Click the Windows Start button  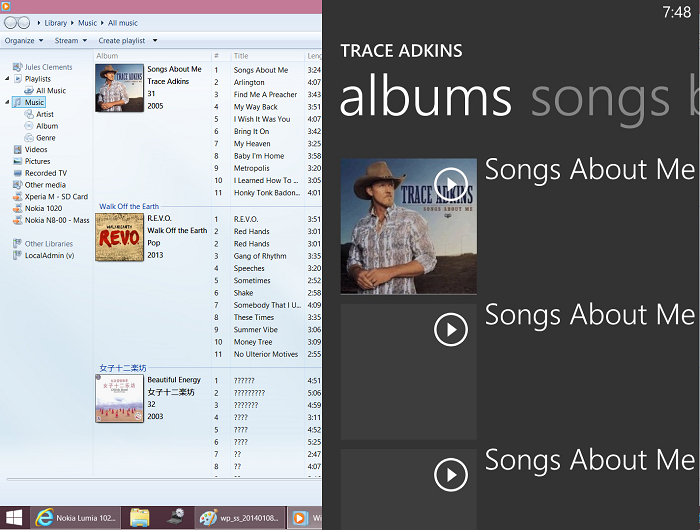coord(12,517)
